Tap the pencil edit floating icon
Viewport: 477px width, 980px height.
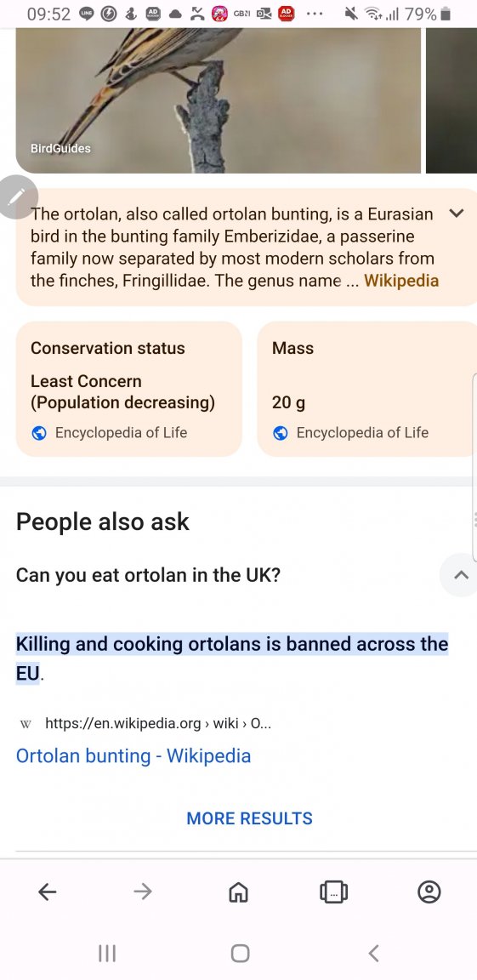click(16, 197)
